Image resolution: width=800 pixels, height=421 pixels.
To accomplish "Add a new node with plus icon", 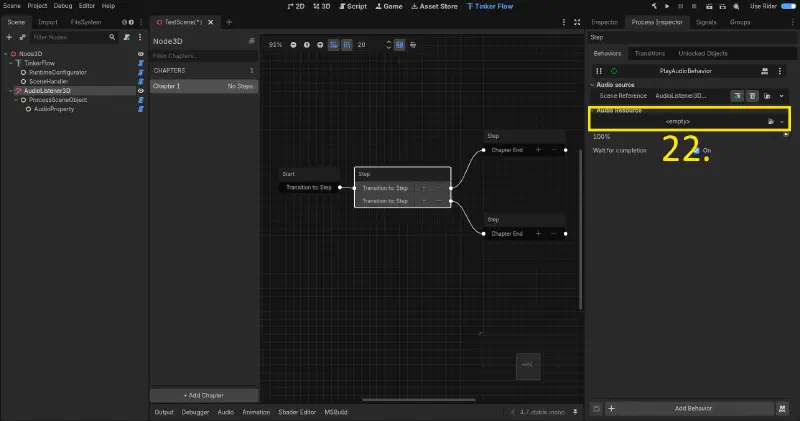I will coord(9,37).
